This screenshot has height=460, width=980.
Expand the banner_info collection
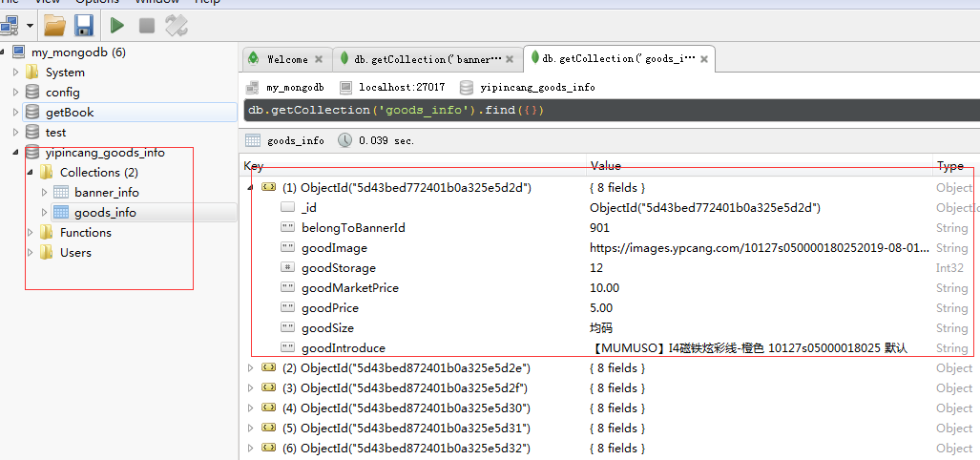44,193
